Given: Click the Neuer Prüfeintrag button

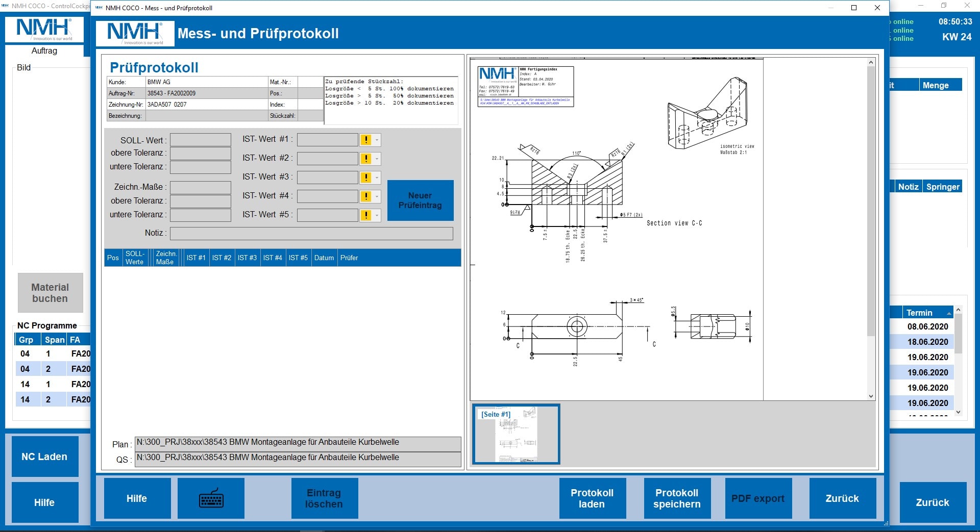Looking at the screenshot, I should coord(420,200).
